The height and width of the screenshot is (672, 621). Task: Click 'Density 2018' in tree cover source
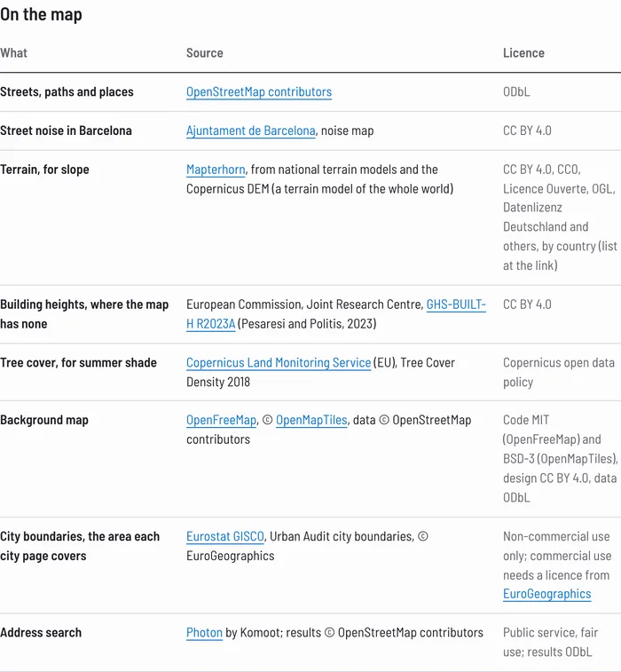[x=218, y=382]
